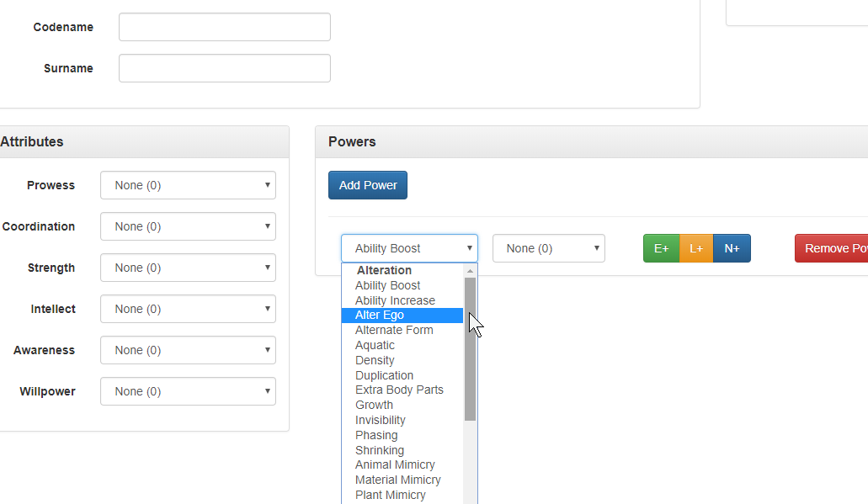Expand the Coordination level dropdown
This screenshot has height=504, width=868.
pos(188,226)
